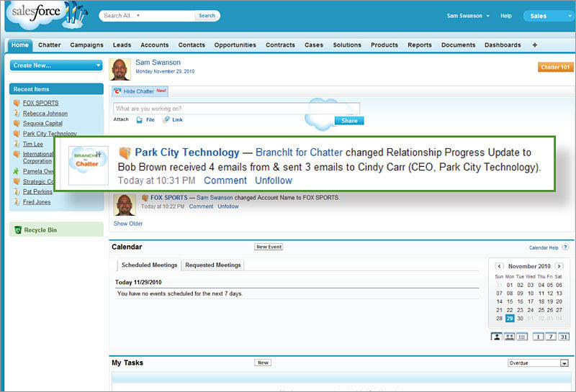
Task: Open the calendar list view icon
Action: click(x=522, y=337)
